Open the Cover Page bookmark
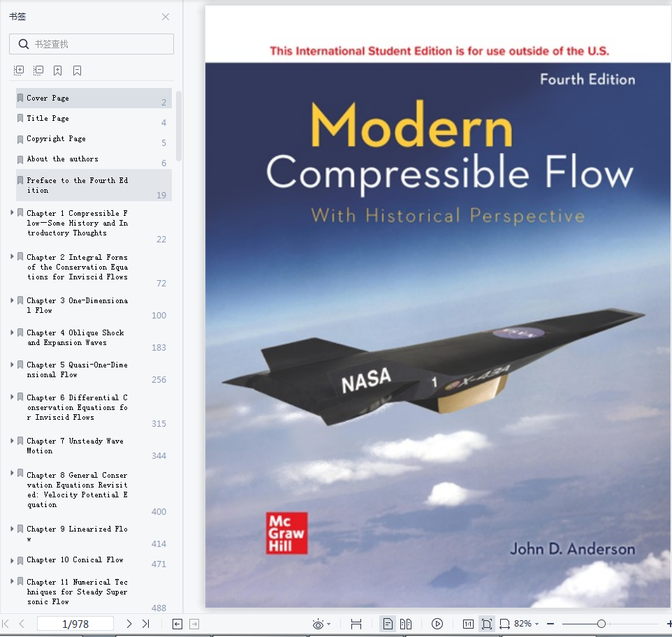Screen dimensions: 672x637 click(x=94, y=98)
